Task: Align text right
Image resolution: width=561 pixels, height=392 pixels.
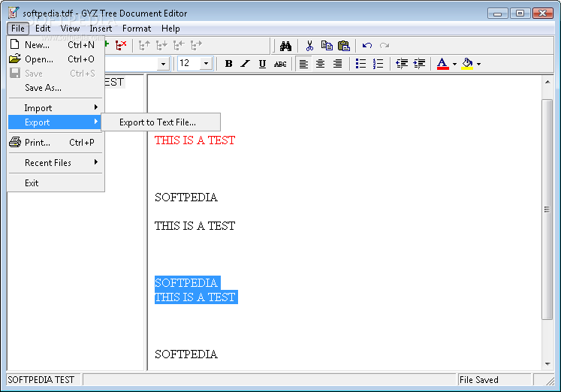Action: [337, 64]
